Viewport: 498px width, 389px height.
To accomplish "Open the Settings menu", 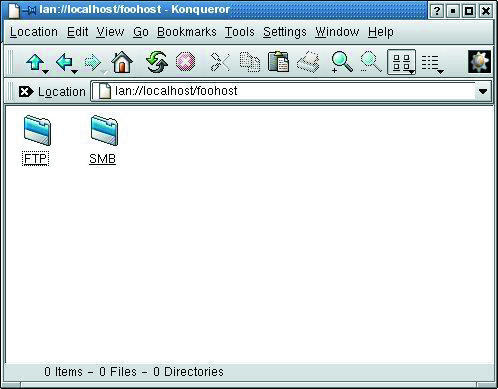I will (285, 32).
